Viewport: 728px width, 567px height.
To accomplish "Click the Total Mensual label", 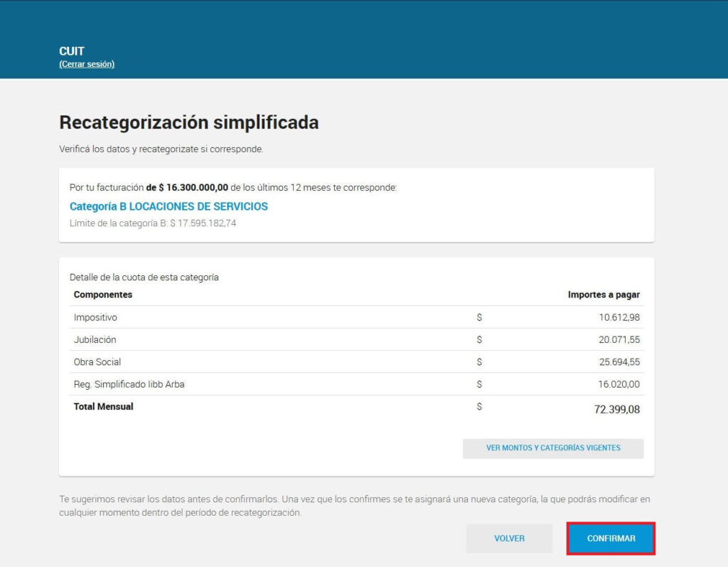I will (103, 407).
